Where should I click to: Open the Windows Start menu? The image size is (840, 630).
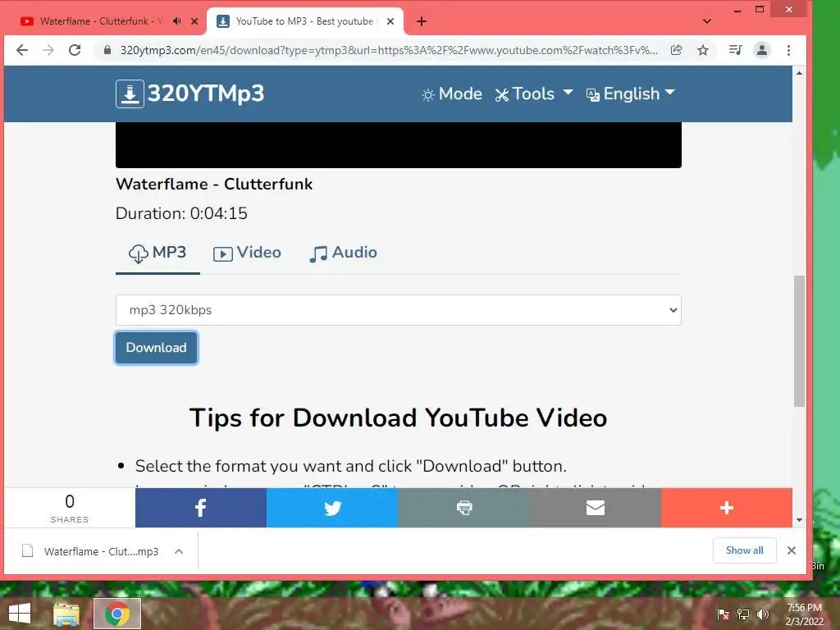20,614
